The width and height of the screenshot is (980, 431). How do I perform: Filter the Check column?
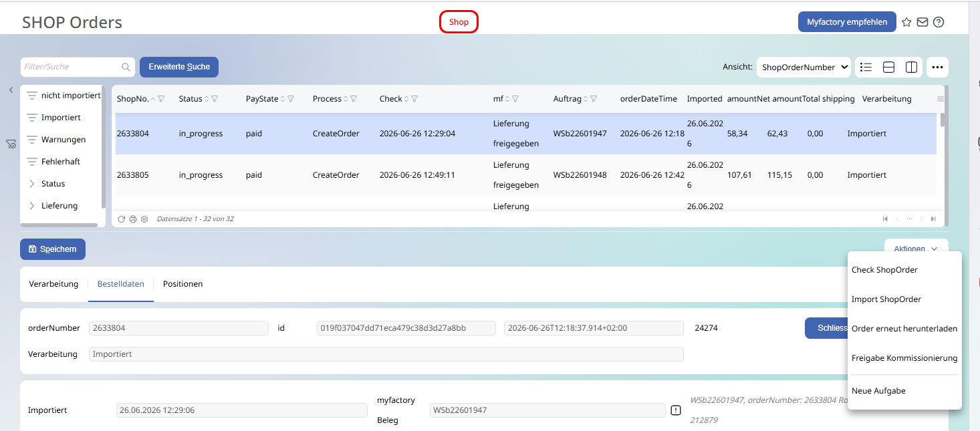coord(414,99)
